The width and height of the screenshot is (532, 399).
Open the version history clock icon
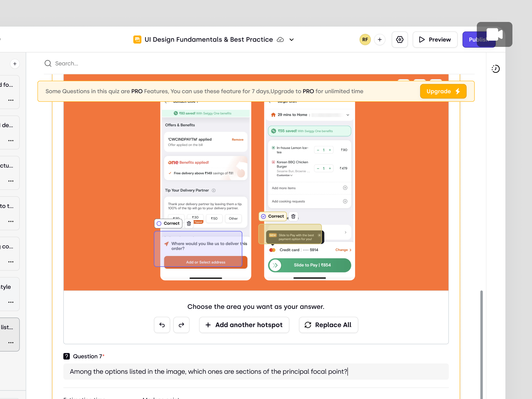(495, 69)
